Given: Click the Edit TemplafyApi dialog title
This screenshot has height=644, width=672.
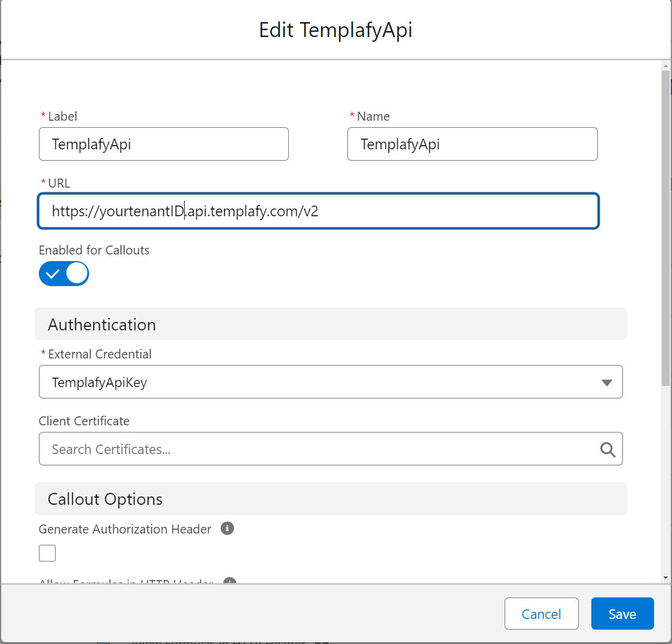Looking at the screenshot, I should (335, 30).
